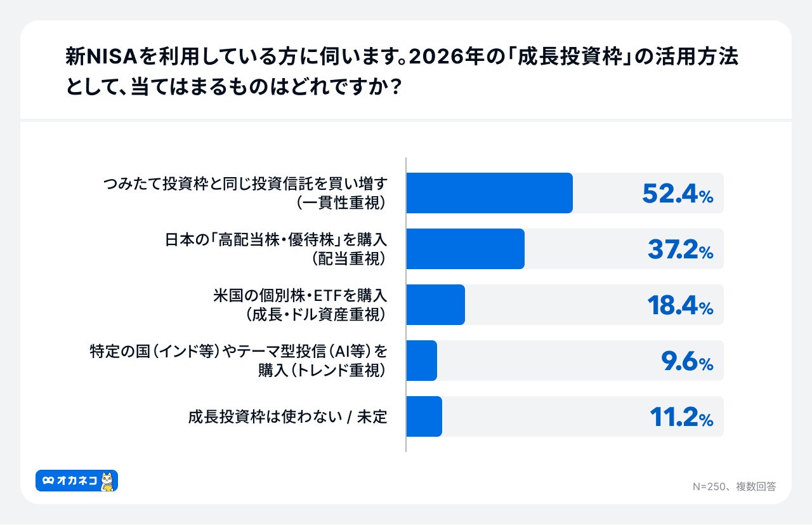Screen dimensions: 812x525
Task: Click the 成長投資枠は使わない / 未定 label
Action: click(287, 417)
